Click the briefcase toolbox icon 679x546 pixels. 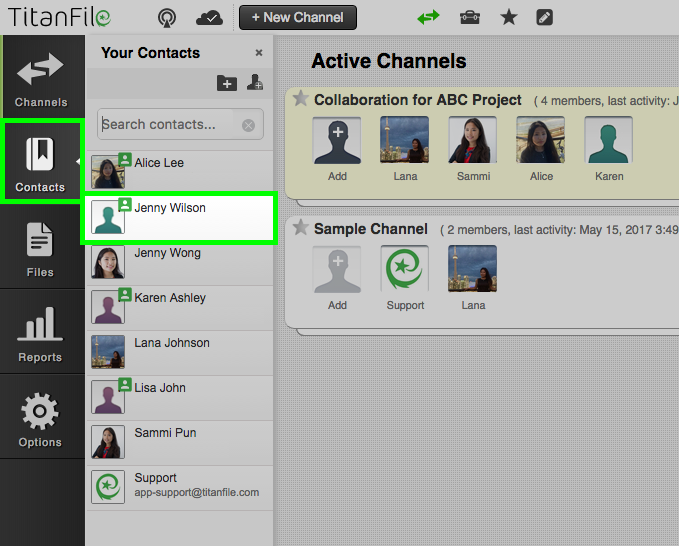(x=470, y=18)
